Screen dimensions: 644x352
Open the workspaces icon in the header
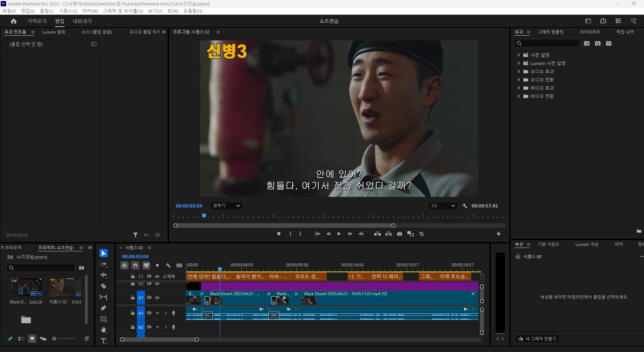(588, 21)
